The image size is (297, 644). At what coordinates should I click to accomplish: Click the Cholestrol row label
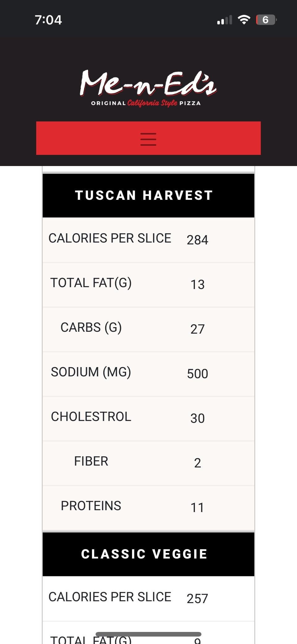[x=91, y=417]
